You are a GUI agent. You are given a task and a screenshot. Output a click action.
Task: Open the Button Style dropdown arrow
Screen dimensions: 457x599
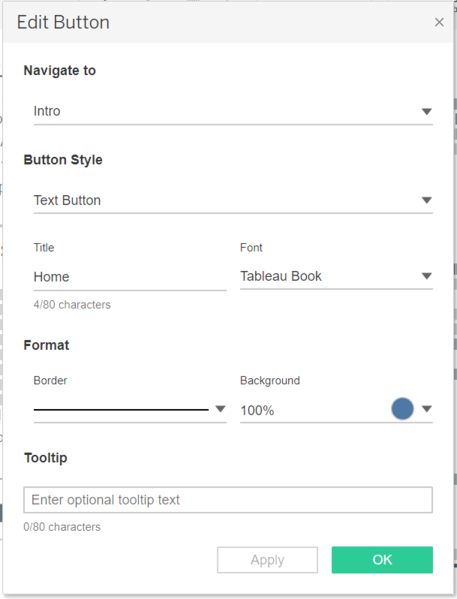click(426, 200)
